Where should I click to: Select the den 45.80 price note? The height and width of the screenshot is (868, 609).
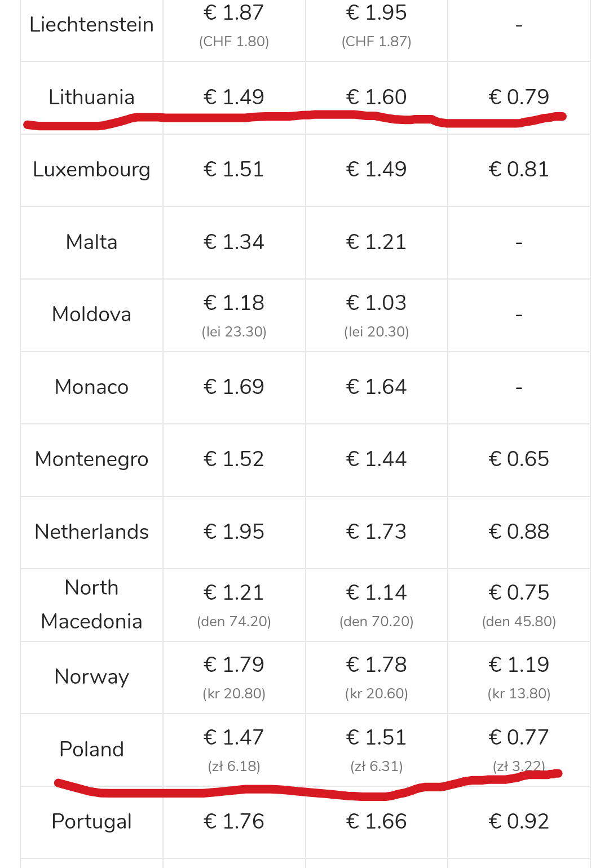click(519, 622)
